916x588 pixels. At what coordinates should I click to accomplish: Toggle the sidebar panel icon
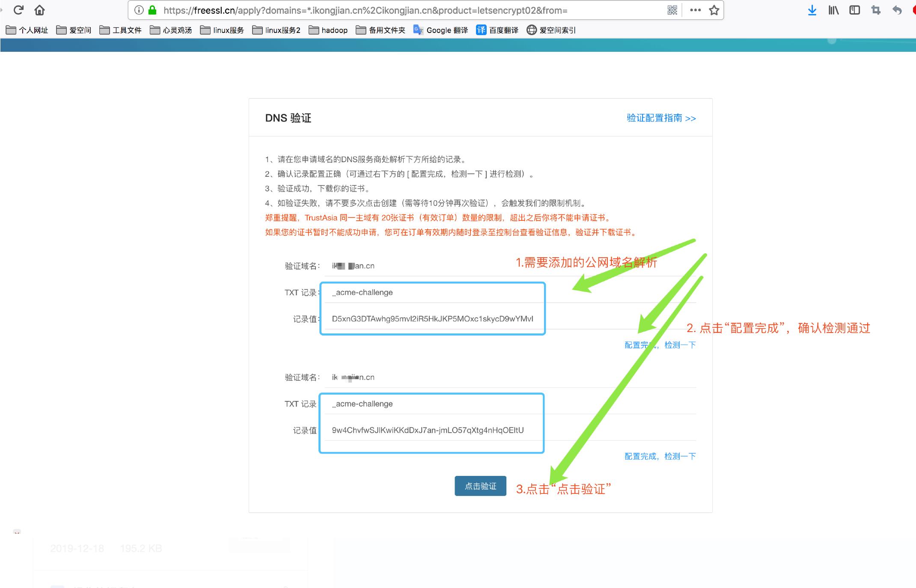pyautogui.click(x=854, y=10)
